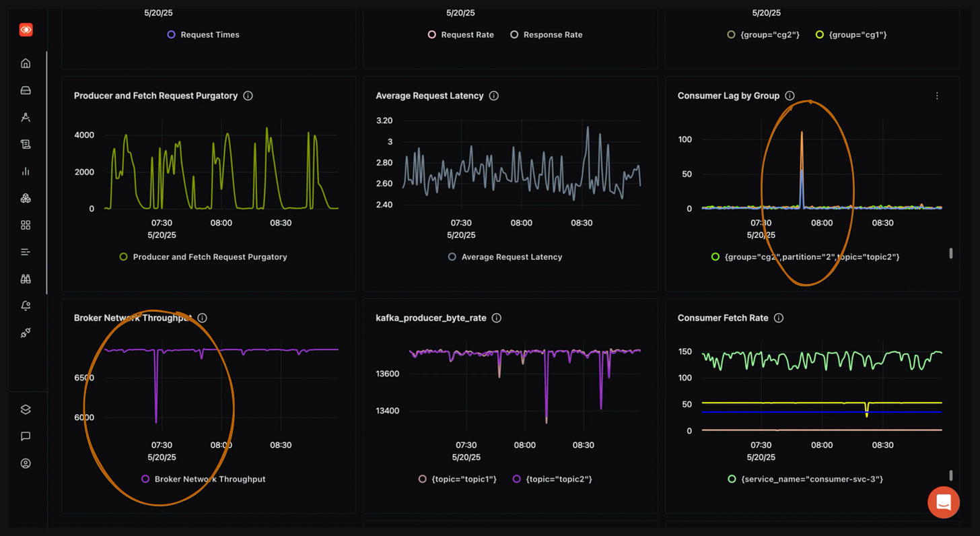980x536 pixels.
Task: Click the database storage icon in sidebar
Action: 26,90
